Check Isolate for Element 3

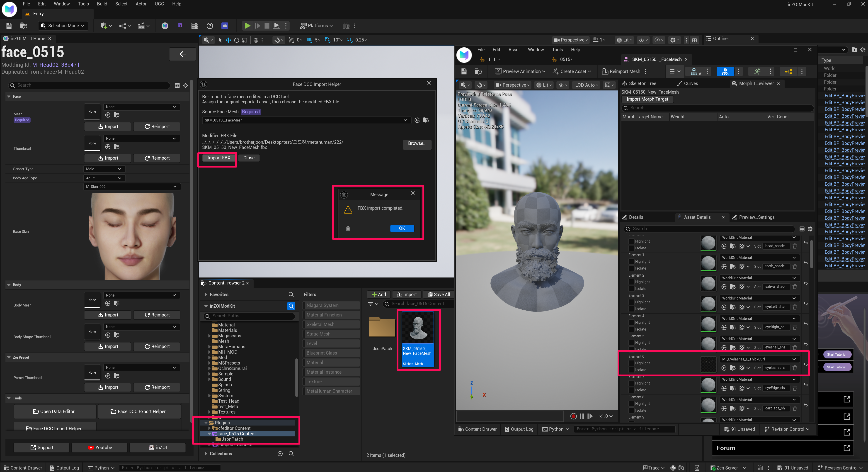pos(631,309)
